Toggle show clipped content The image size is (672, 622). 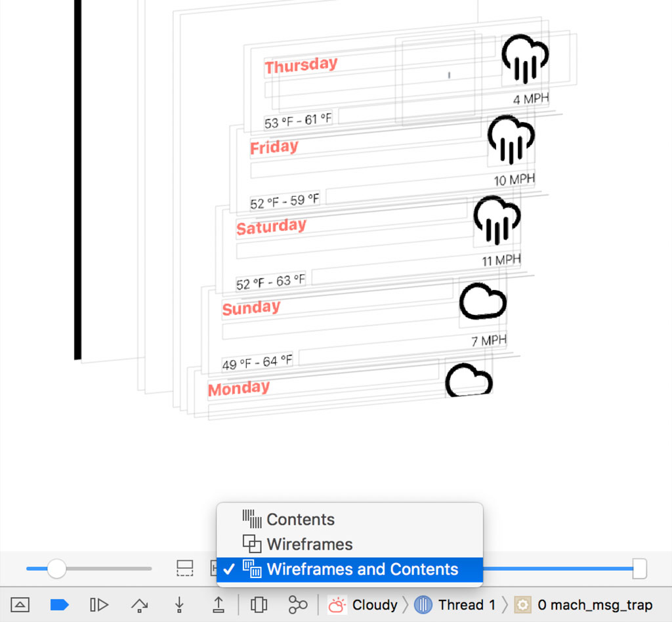tap(184, 568)
